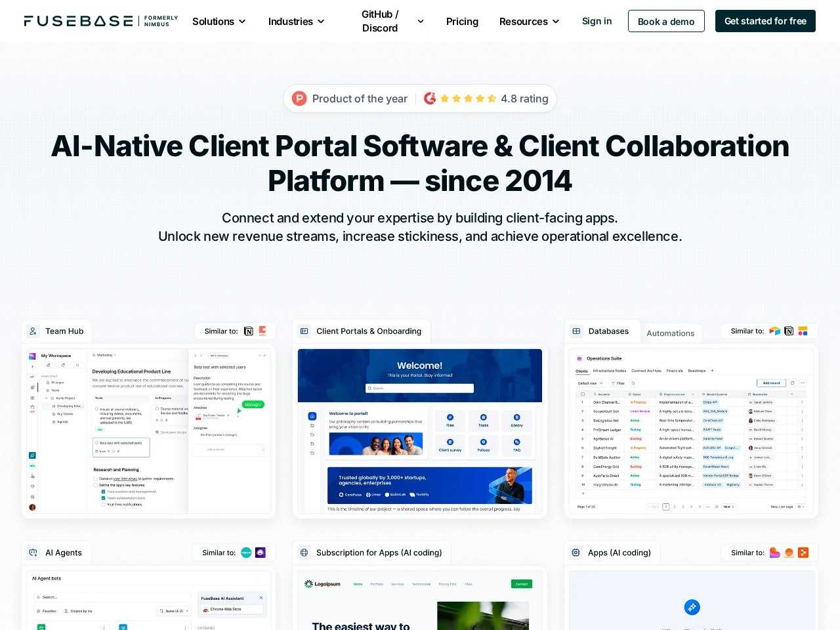The height and width of the screenshot is (630, 840).
Task: Click the purple bot icon beside AI Agents
Action: pos(261,553)
